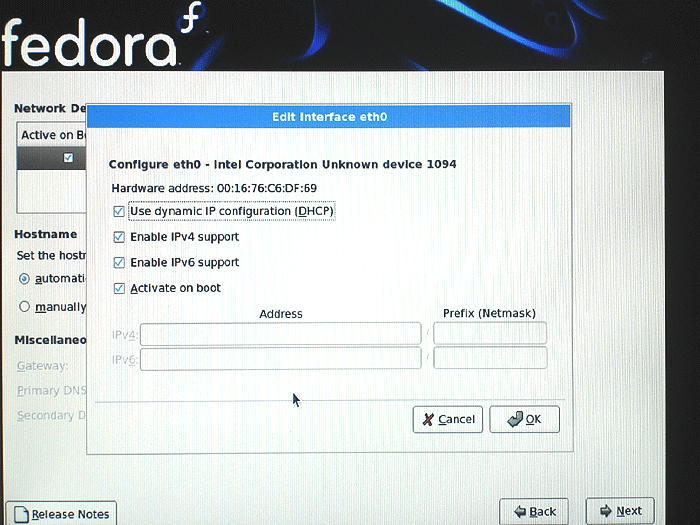
Task: Click the Active on Boot column header
Action: [53, 135]
